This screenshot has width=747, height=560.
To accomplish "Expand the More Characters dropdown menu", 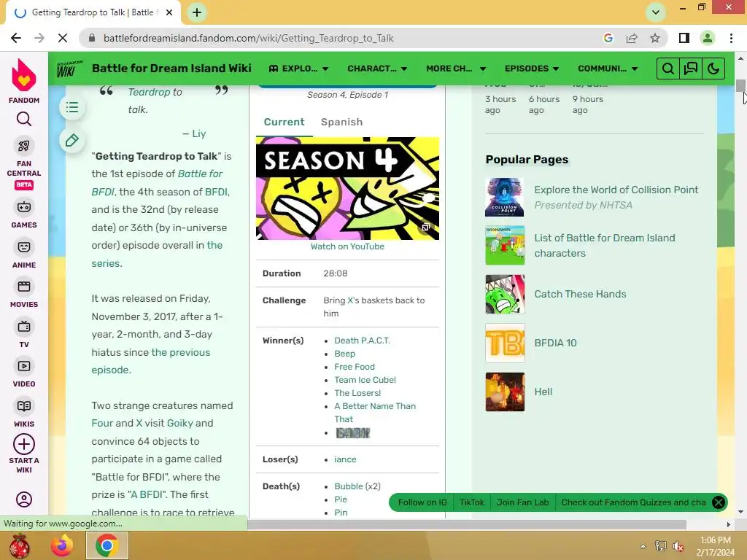I will (456, 69).
